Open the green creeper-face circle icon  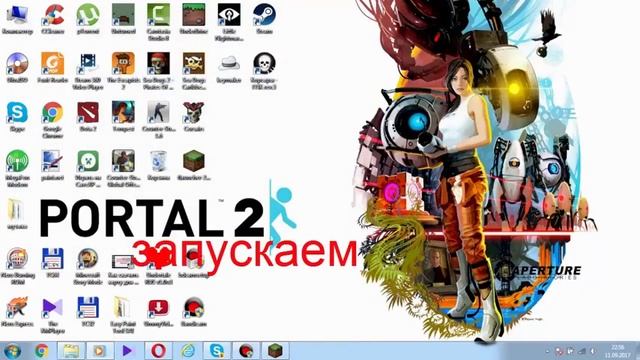[88, 161]
